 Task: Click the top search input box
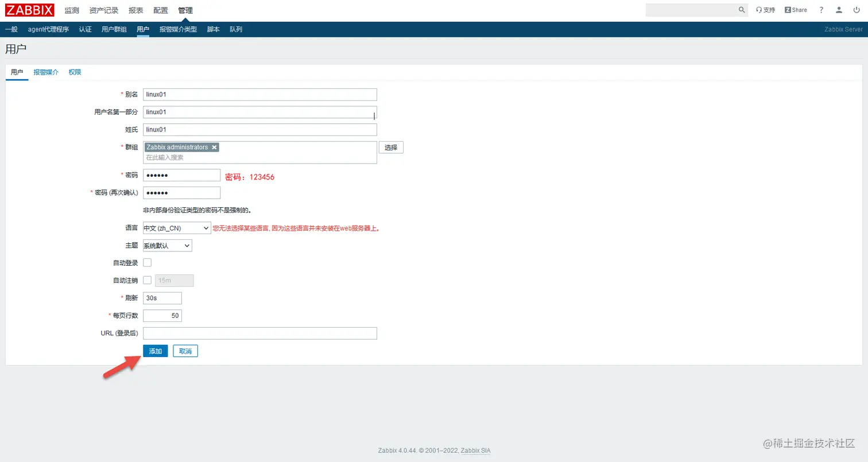point(691,10)
